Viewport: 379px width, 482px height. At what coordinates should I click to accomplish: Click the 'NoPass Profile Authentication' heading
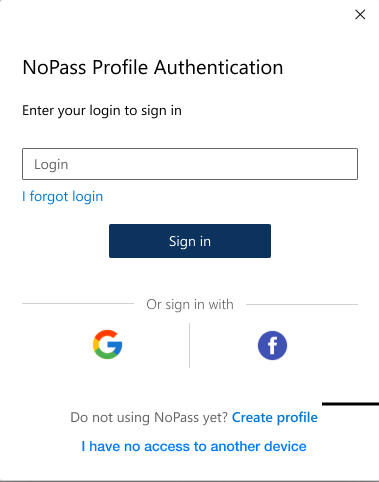pyautogui.click(x=153, y=67)
